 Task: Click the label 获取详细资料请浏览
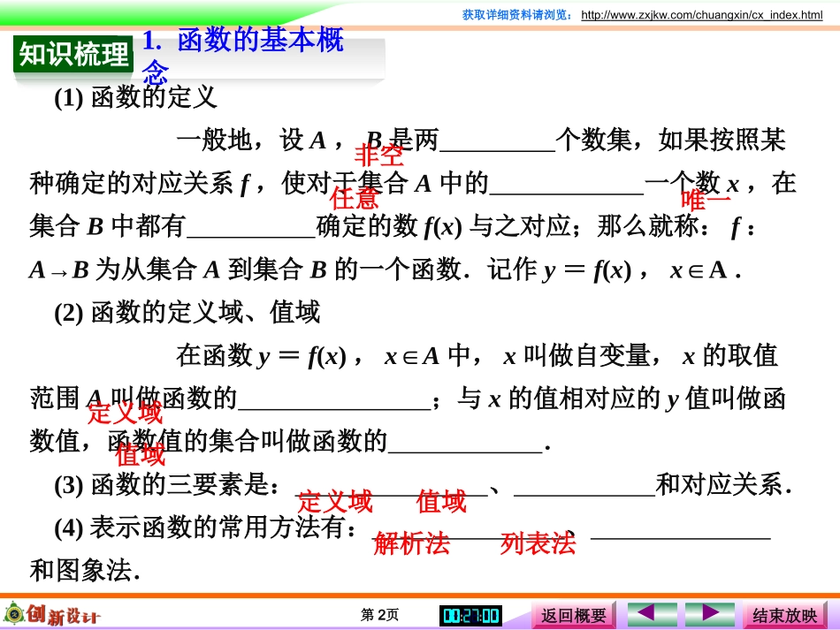517,15
